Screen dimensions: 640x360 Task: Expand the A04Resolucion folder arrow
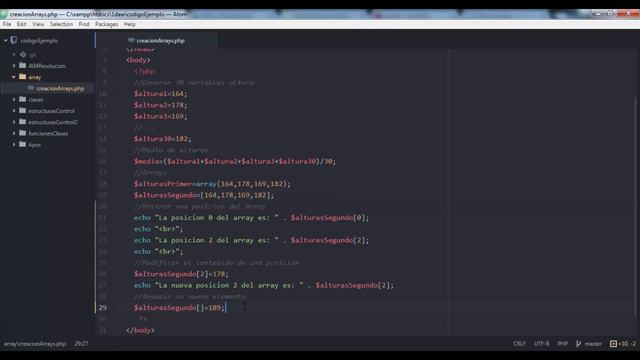click(x=14, y=66)
